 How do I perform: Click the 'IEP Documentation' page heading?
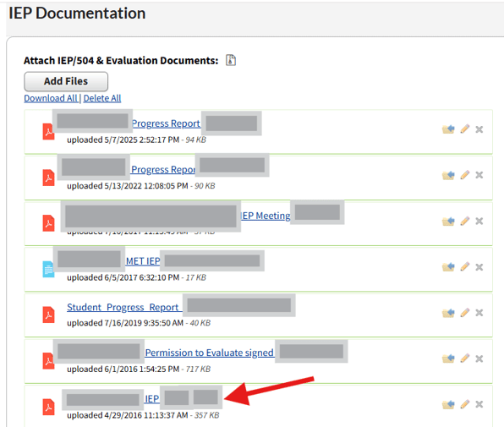[x=77, y=14]
